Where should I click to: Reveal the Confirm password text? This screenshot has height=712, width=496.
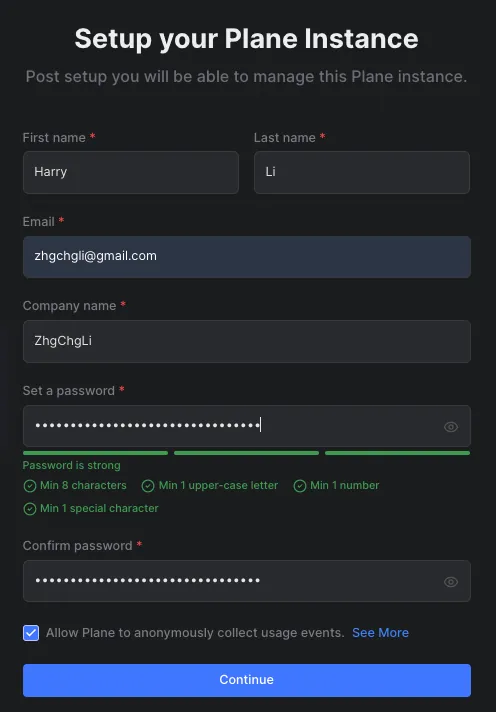point(451,582)
